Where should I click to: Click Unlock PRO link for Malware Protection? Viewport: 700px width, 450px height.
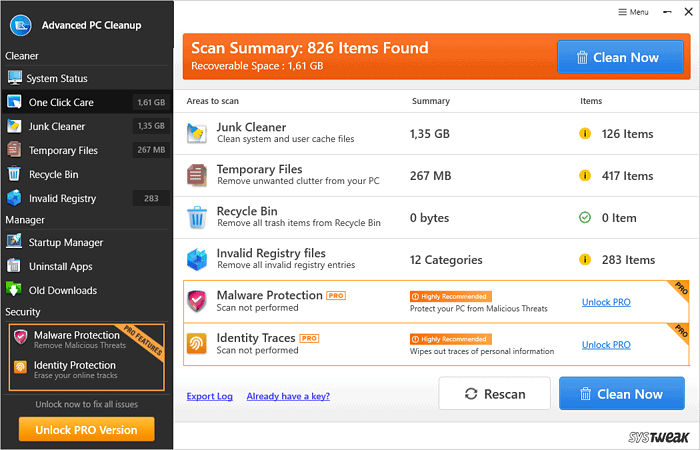[606, 302]
